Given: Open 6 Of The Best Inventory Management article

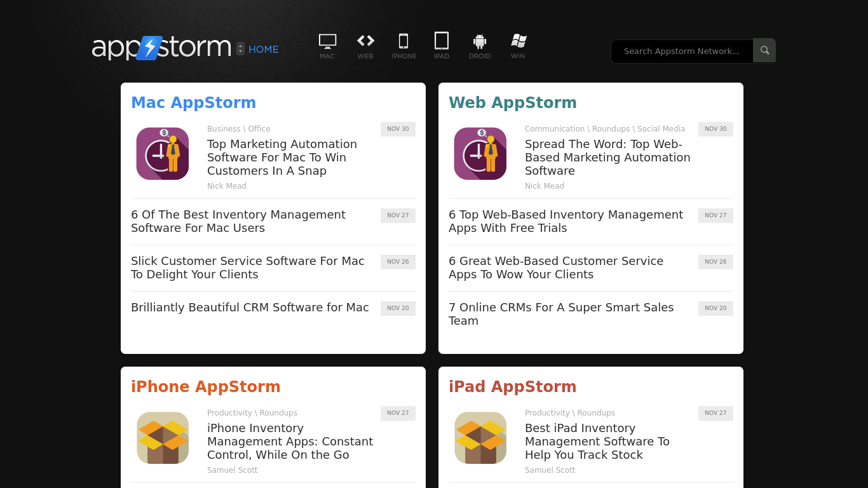Looking at the screenshot, I should 238,221.
